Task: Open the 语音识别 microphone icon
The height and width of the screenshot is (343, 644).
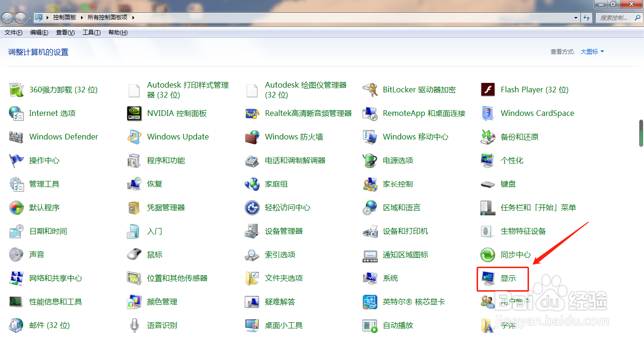Action: click(x=134, y=325)
